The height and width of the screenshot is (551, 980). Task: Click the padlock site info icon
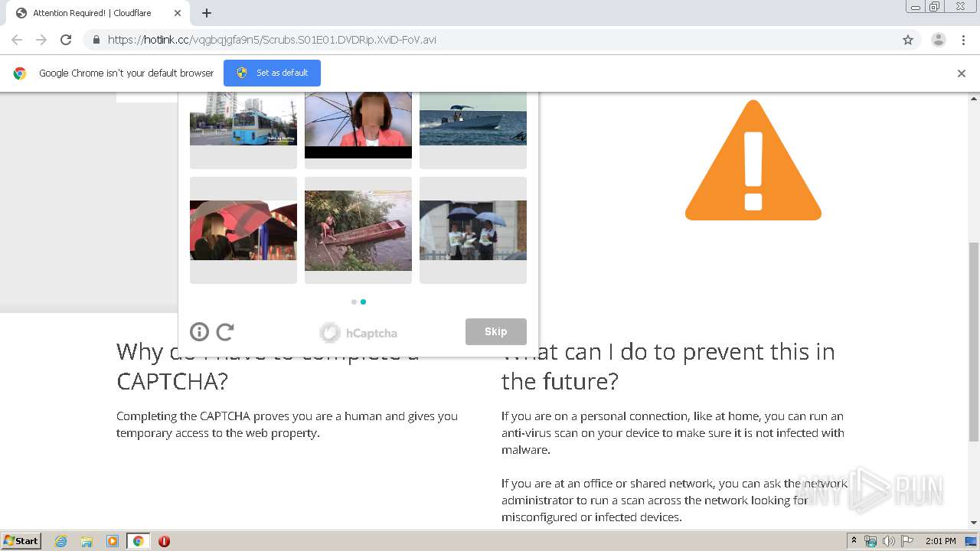(96, 40)
